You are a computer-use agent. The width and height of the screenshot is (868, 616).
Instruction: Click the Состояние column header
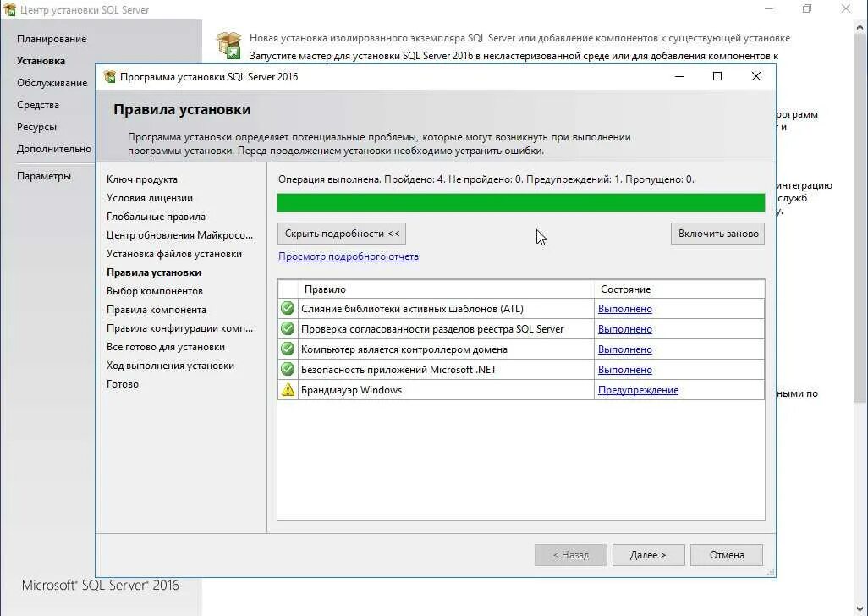pos(680,289)
